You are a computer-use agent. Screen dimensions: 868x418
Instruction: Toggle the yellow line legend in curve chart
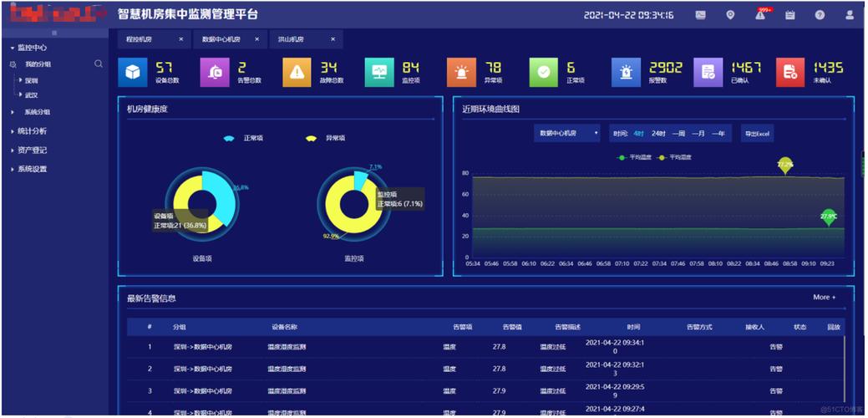674,157
